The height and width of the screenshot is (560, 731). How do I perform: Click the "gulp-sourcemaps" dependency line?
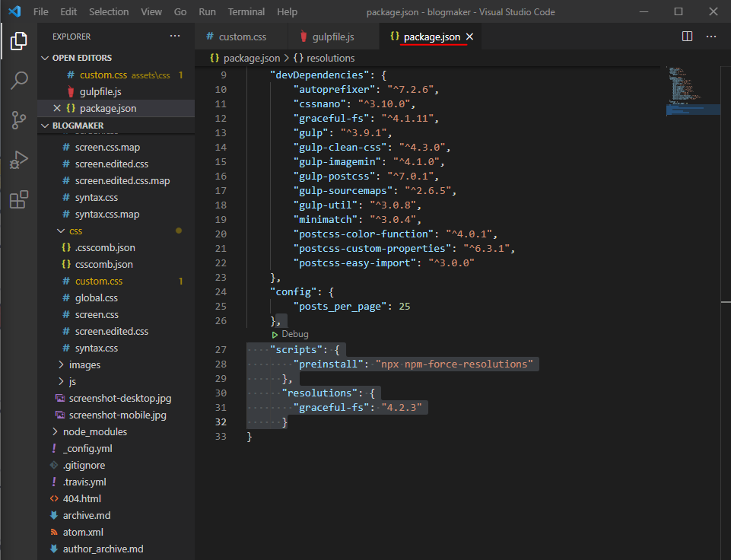(x=375, y=191)
